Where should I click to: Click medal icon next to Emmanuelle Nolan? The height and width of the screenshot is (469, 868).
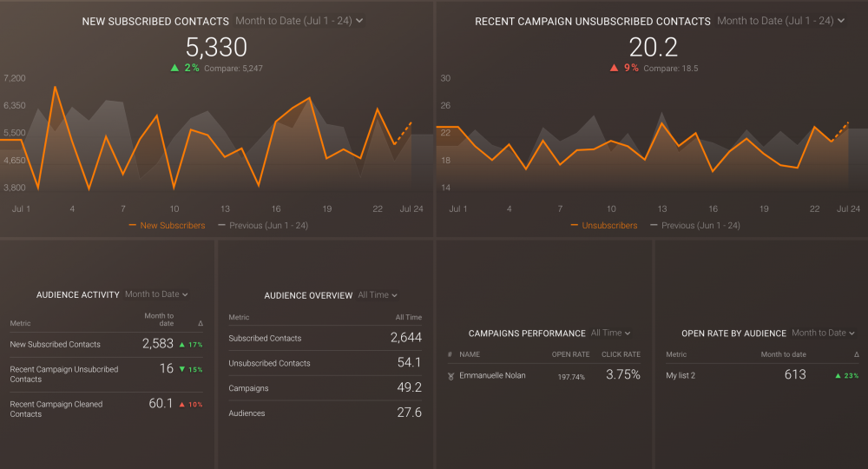pos(450,376)
